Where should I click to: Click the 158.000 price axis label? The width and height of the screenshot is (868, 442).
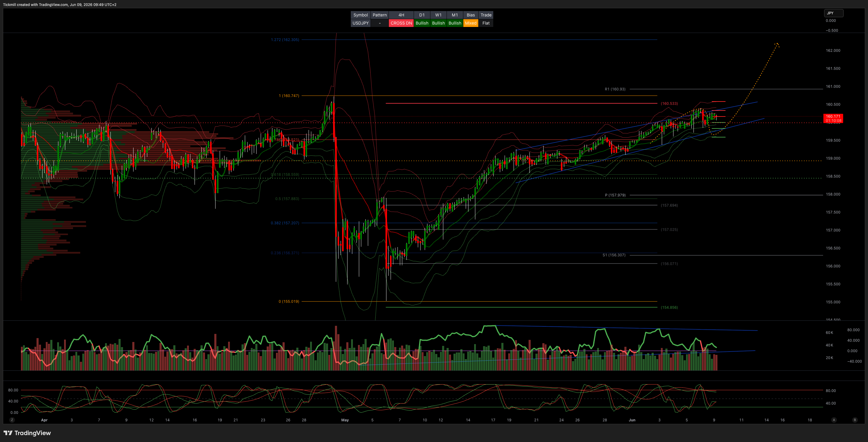(833, 194)
